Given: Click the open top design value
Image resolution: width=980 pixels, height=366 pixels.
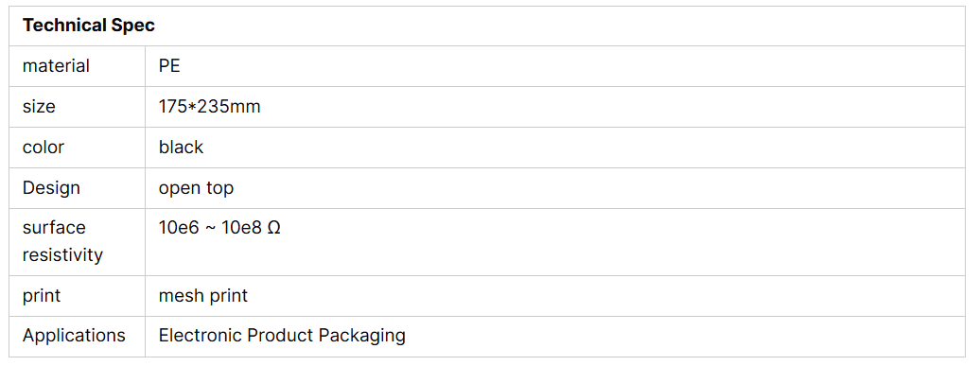Looking at the screenshot, I should 196,188.
